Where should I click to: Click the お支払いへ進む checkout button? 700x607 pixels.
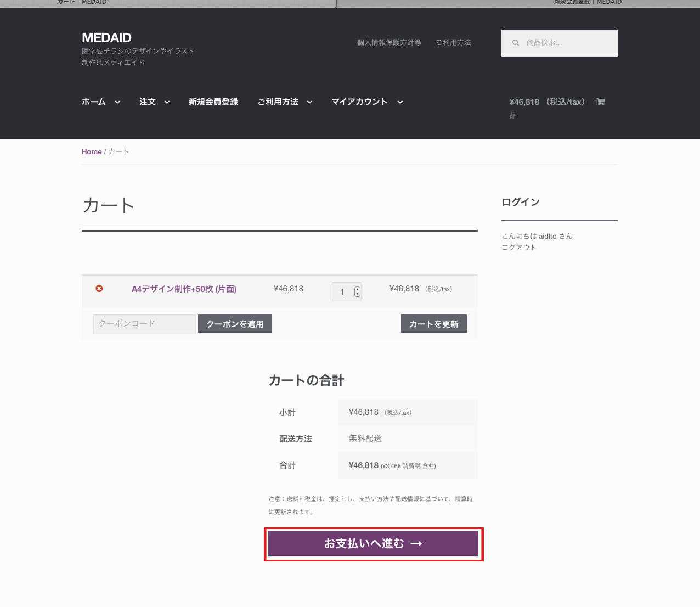point(374,543)
